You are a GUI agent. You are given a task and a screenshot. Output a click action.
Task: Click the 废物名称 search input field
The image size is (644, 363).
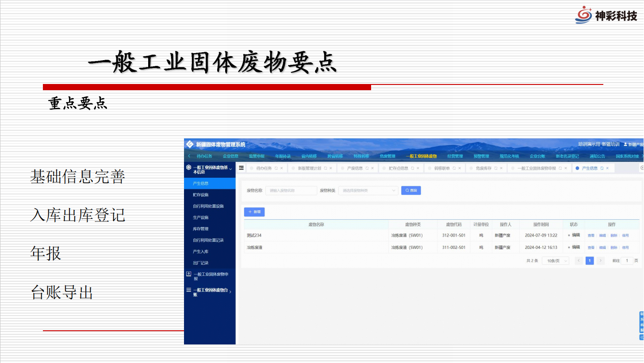(x=291, y=191)
